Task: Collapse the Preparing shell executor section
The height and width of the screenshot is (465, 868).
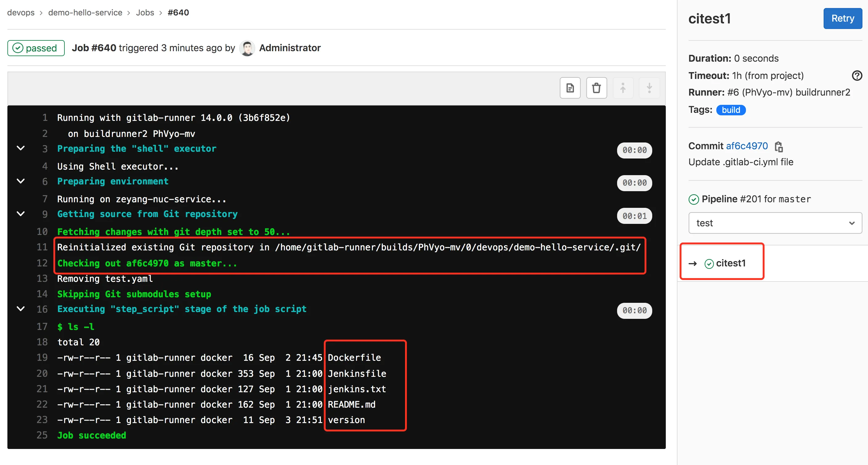Action: [21, 148]
